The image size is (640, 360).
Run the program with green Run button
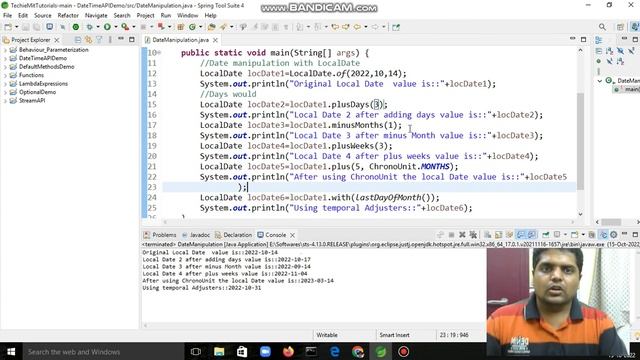pyautogui.click(x=107, y=27)
